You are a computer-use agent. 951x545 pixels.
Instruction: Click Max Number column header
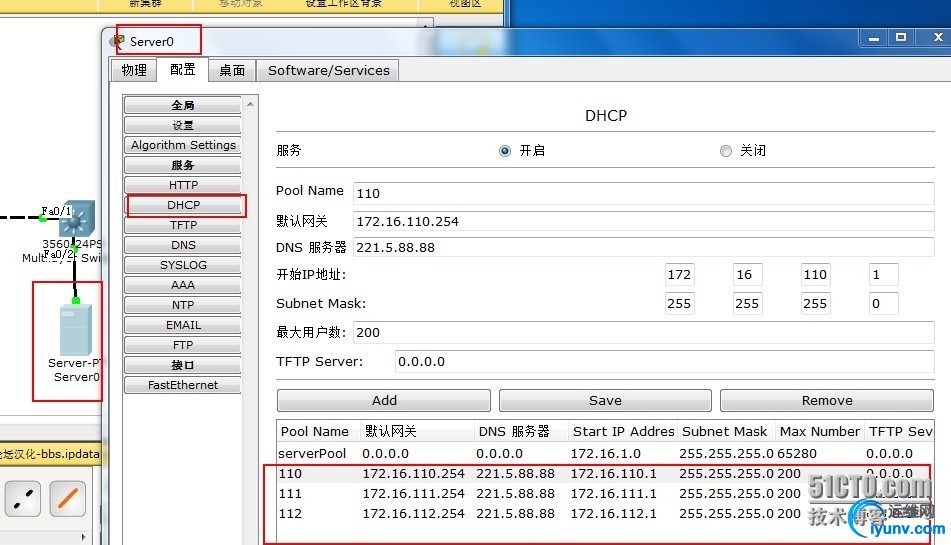[819, 432]
